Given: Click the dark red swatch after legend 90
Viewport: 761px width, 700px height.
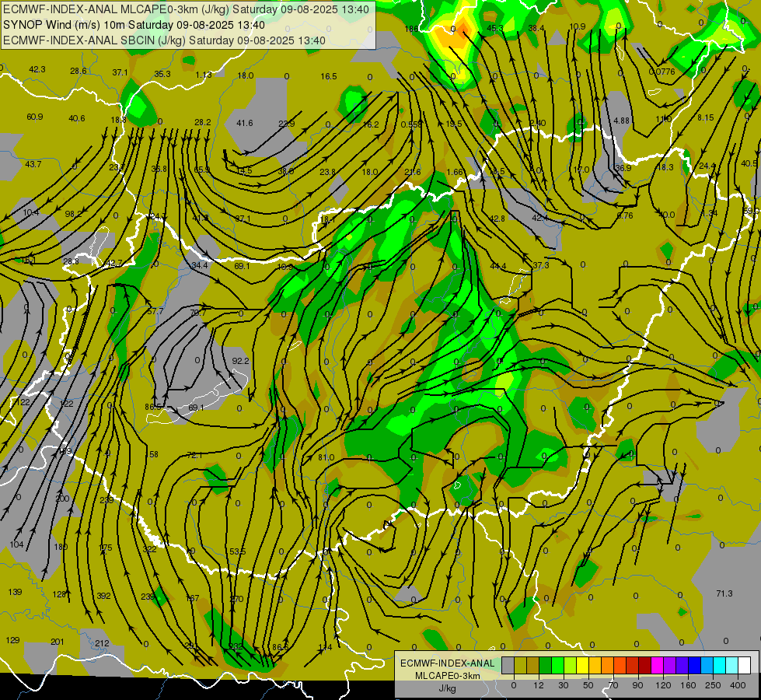Looking at the screenshot, I should click(645, 666).
